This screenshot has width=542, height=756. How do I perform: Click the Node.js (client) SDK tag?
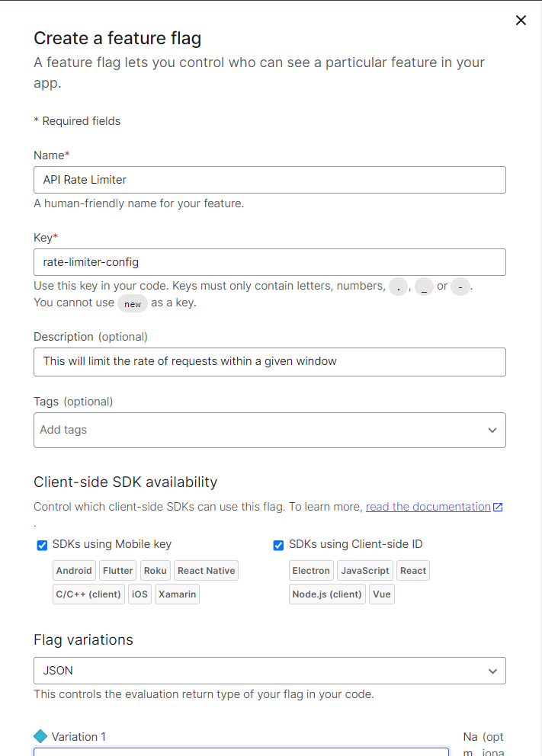pos(327,594)
